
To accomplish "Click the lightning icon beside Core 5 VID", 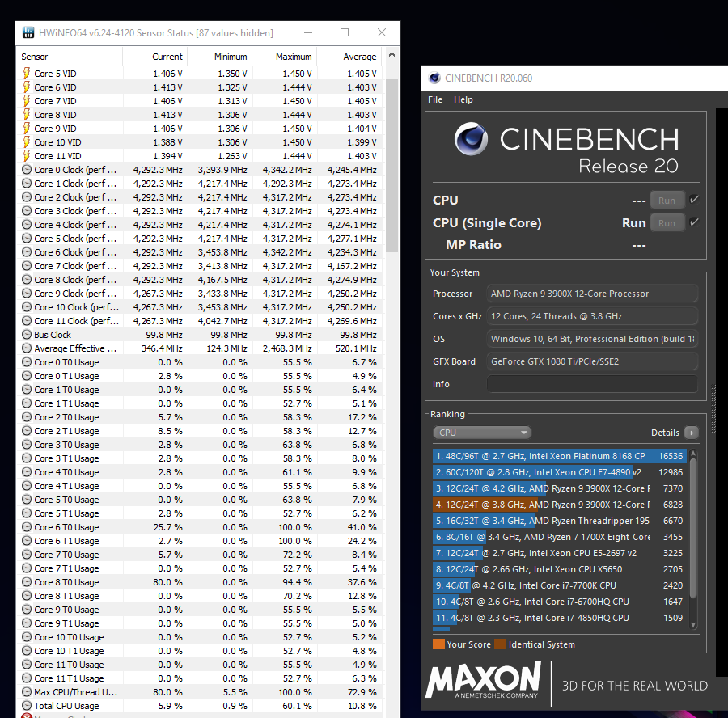I will pos(27,74).
